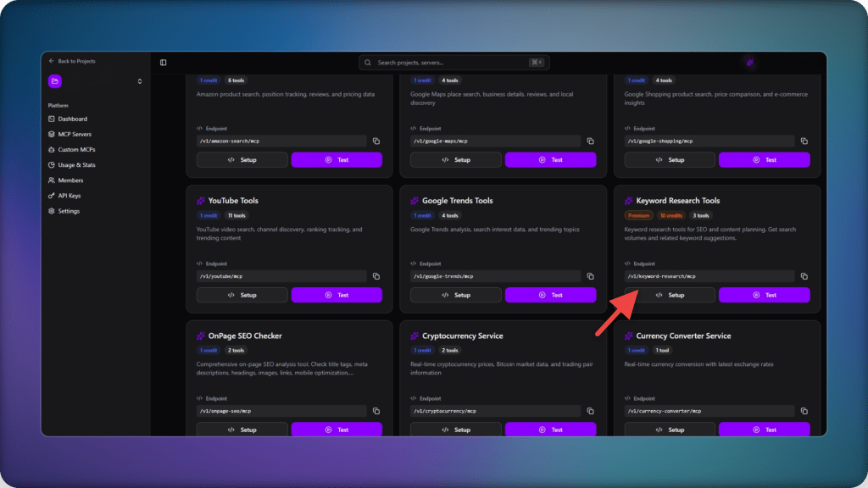The image size is (868, 488).
Task: Click the purple project folder icon
Action: tap(55, 81)
